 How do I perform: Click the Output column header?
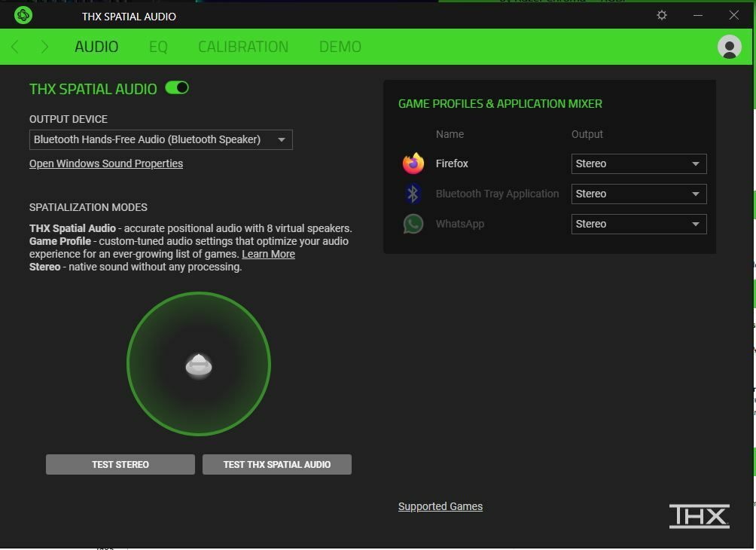point(587,135)
